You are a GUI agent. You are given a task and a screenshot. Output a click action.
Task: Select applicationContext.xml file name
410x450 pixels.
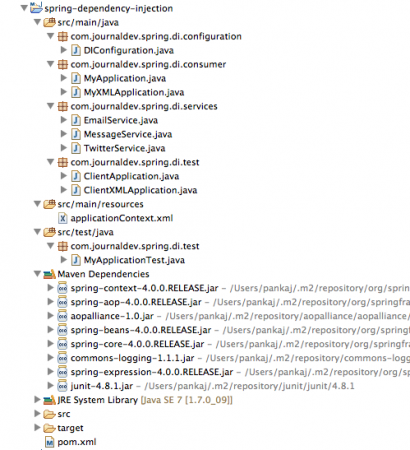(122, 218)
